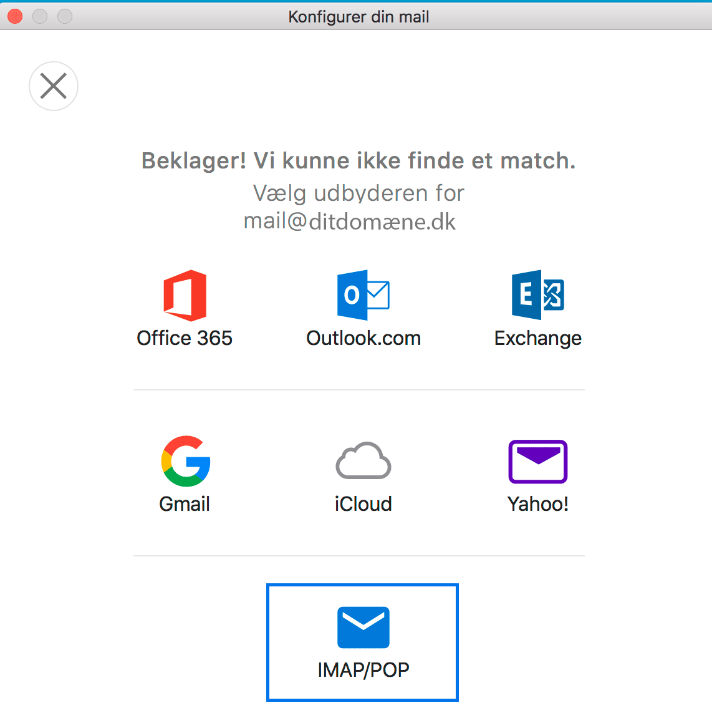Select the blue Outlook.com envelope icon
Viewport: 712px width, 728px height.
pyautogui.click(x=363, y=295)
